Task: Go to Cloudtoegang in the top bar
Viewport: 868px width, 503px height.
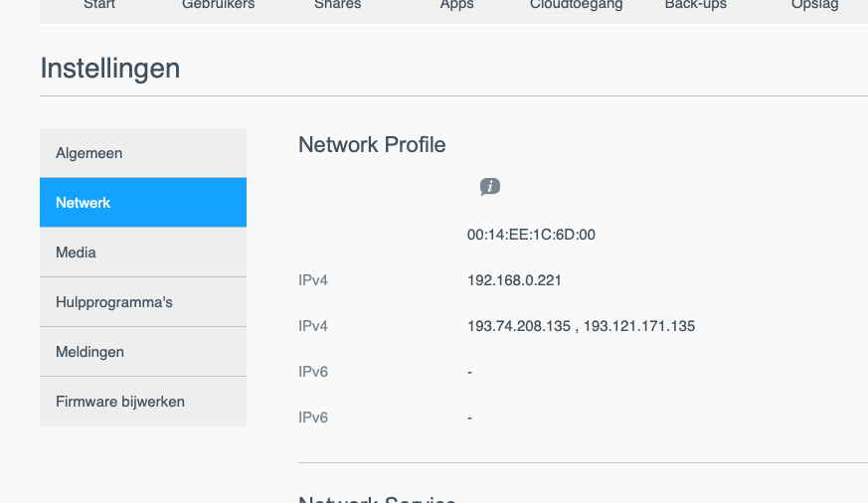Action: coord(577,5)
